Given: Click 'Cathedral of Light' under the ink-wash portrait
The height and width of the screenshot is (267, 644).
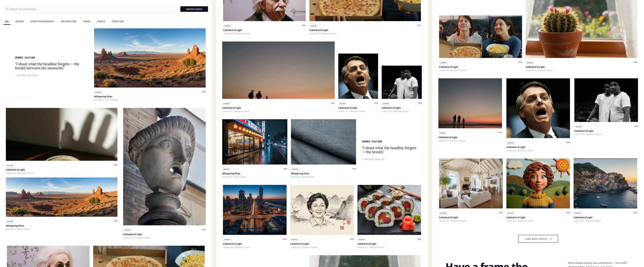Looking at the screenshot, I should 299,244.
